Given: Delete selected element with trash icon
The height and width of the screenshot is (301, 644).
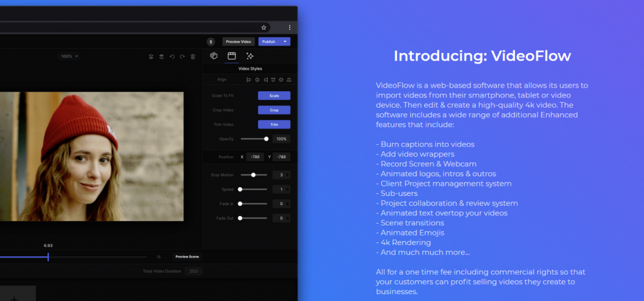Looking at the screenshot, I should 193,57.
